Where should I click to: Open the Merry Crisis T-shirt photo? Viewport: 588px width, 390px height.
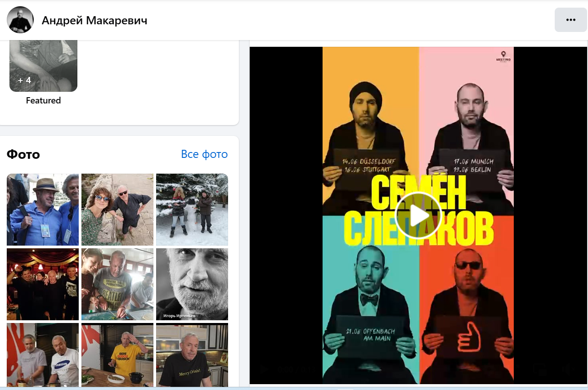(192, 355)
